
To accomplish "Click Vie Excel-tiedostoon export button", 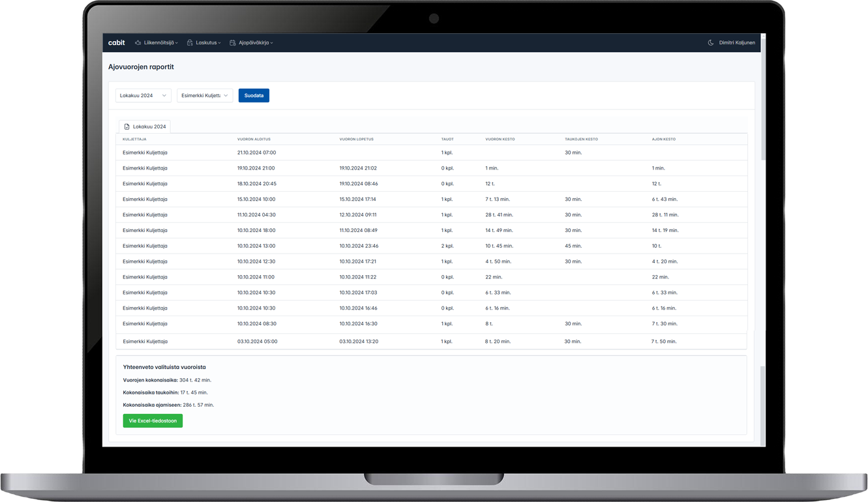I will (153, 421).
